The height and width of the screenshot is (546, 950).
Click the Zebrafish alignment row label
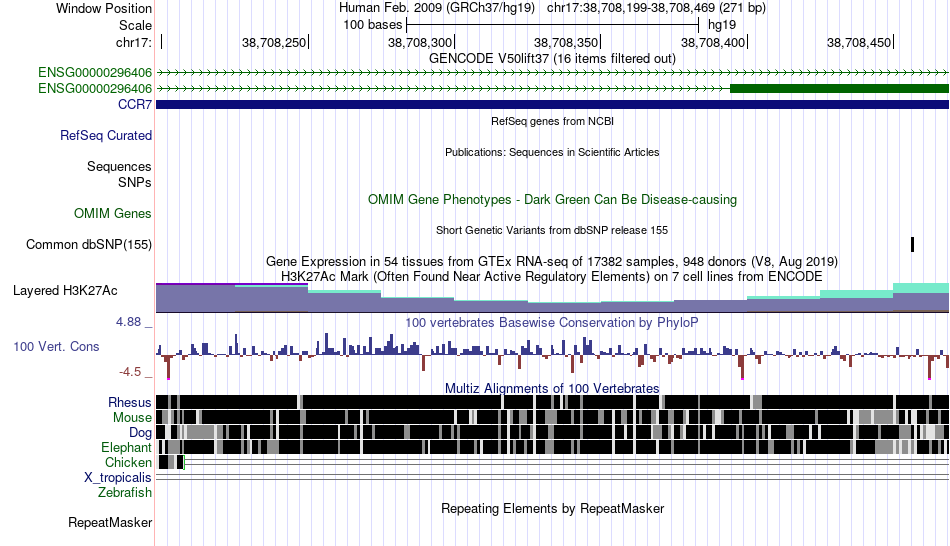click(125, 492)
